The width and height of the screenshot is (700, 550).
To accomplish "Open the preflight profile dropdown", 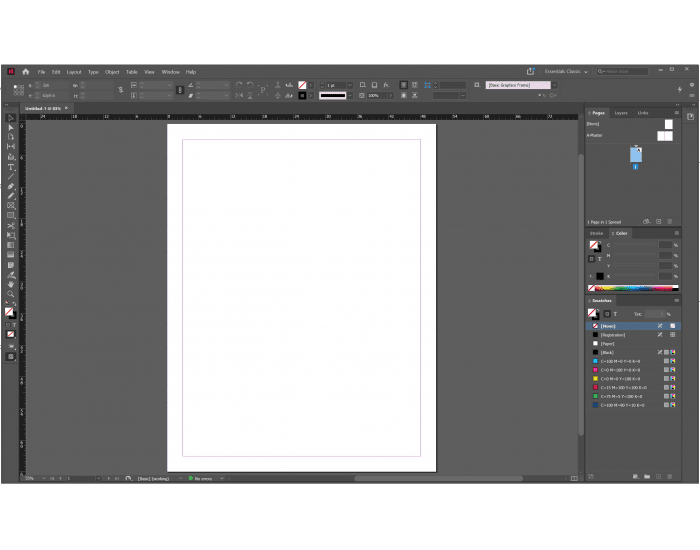I will (180, 479).
